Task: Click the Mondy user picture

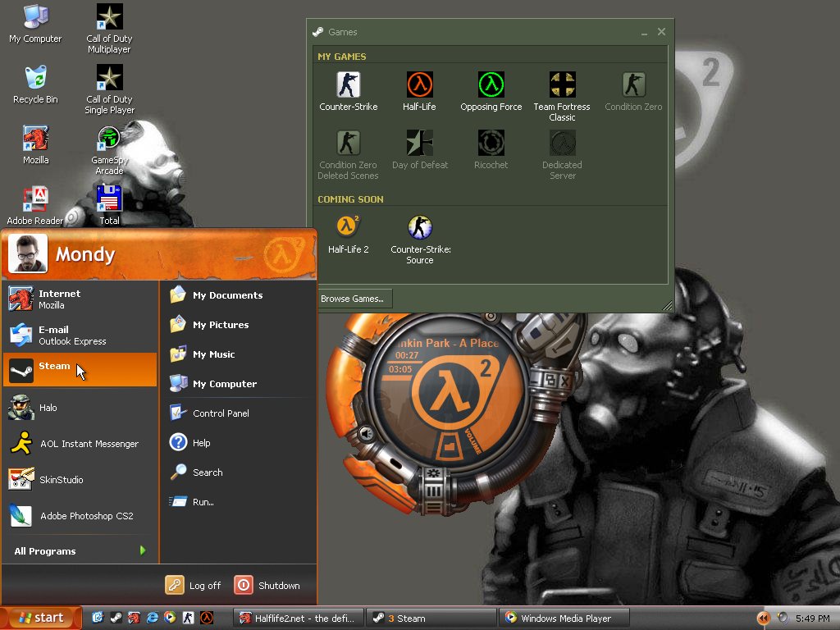Action: [x=28, y=254]
